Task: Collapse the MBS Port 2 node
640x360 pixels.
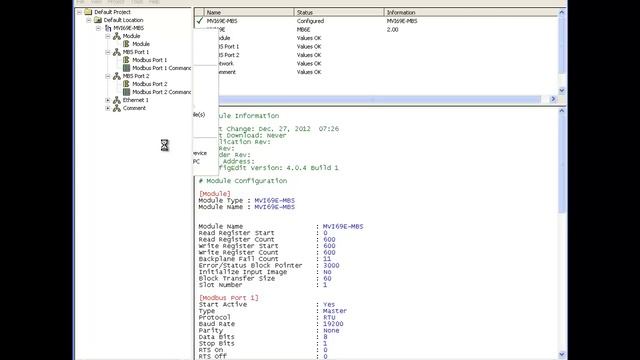Action: click(108, 76)
